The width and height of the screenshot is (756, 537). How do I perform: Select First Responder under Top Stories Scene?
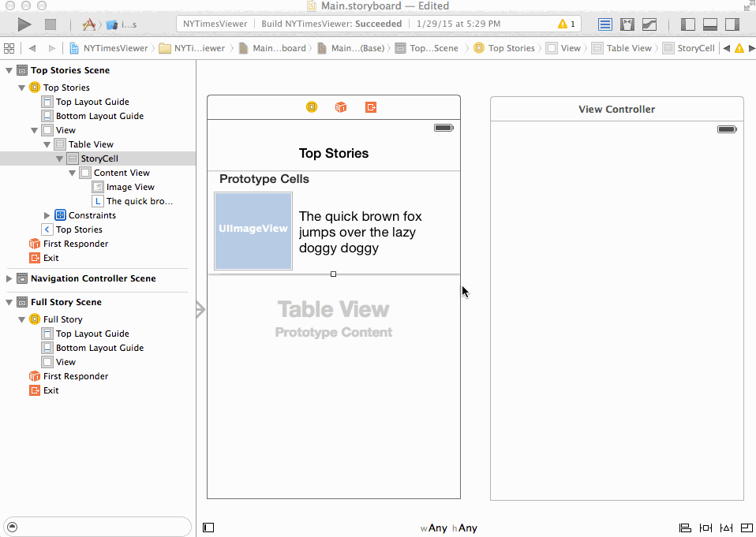69,244
